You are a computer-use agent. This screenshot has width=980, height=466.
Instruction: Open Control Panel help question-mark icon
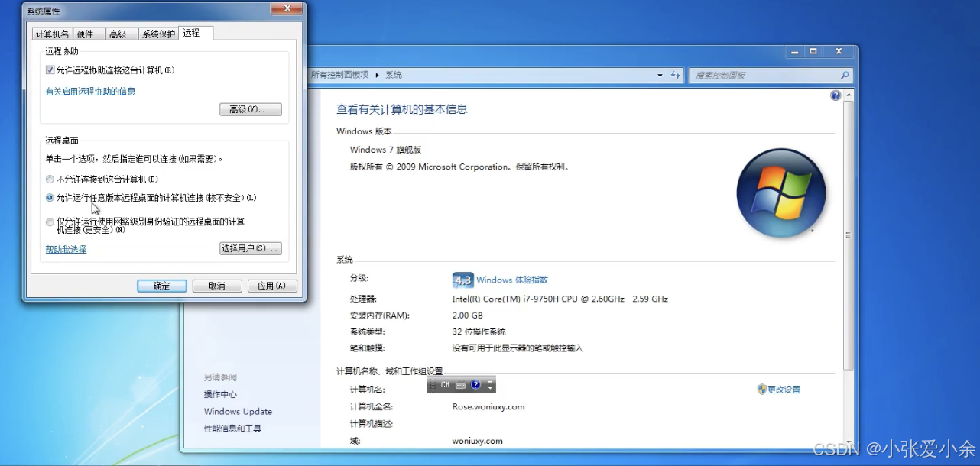click(836, 95)
